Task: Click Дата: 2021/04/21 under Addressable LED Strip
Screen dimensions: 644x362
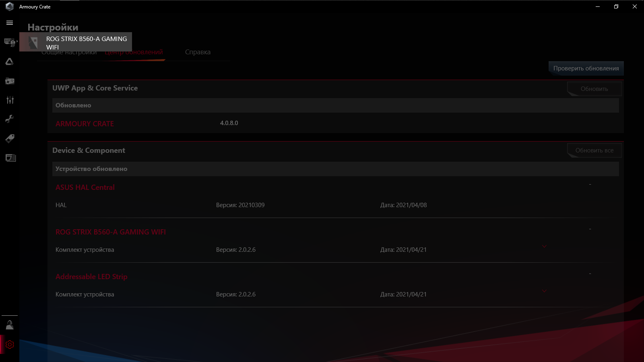Action: (404, 294)
